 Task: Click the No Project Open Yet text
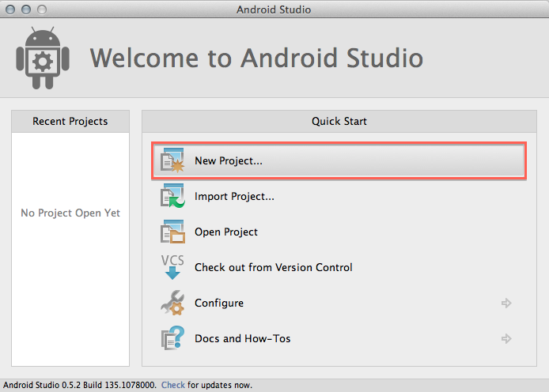pyautogui.click(x=70, y=213)
